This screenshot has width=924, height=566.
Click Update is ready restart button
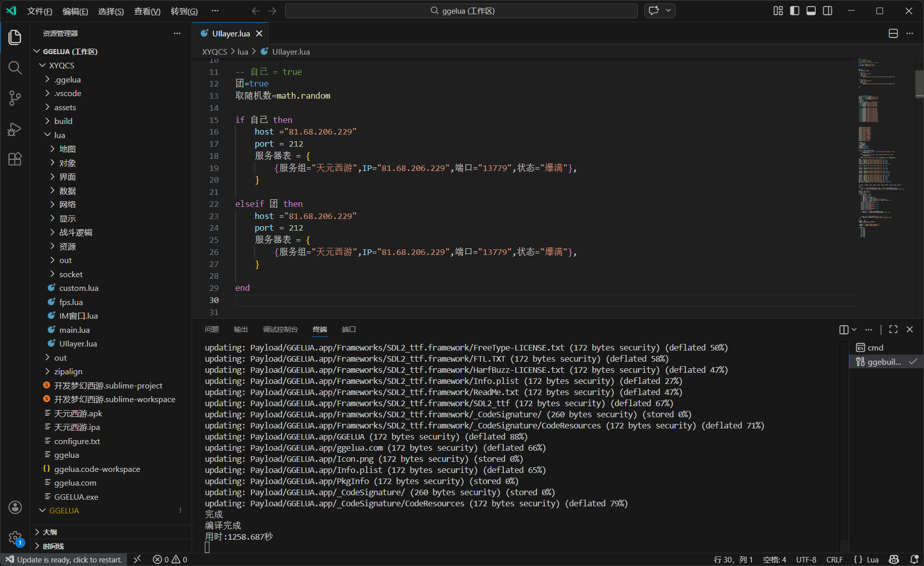64,559
